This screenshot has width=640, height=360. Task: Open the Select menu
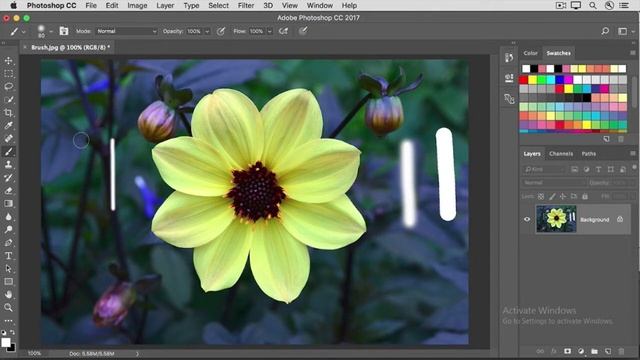point(218,5)
